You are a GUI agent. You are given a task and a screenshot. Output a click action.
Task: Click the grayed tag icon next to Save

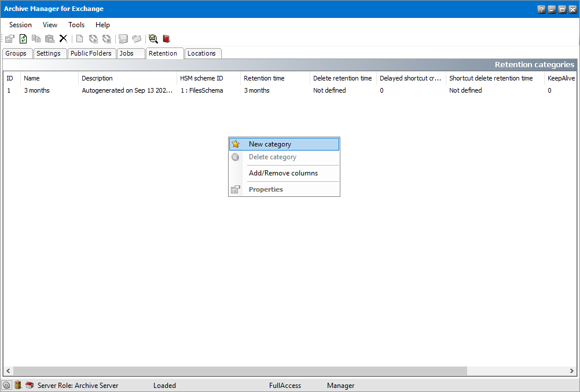coord(137,38)
